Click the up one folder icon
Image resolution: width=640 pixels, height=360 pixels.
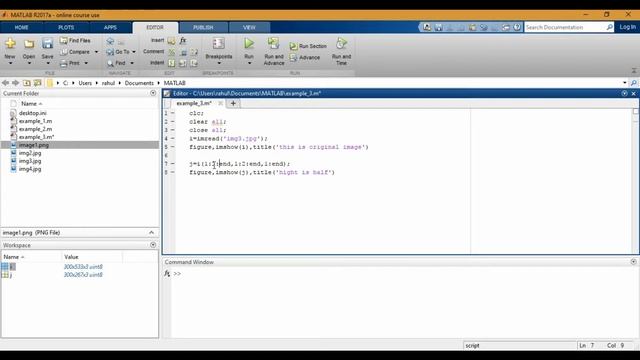coord(27,83)
